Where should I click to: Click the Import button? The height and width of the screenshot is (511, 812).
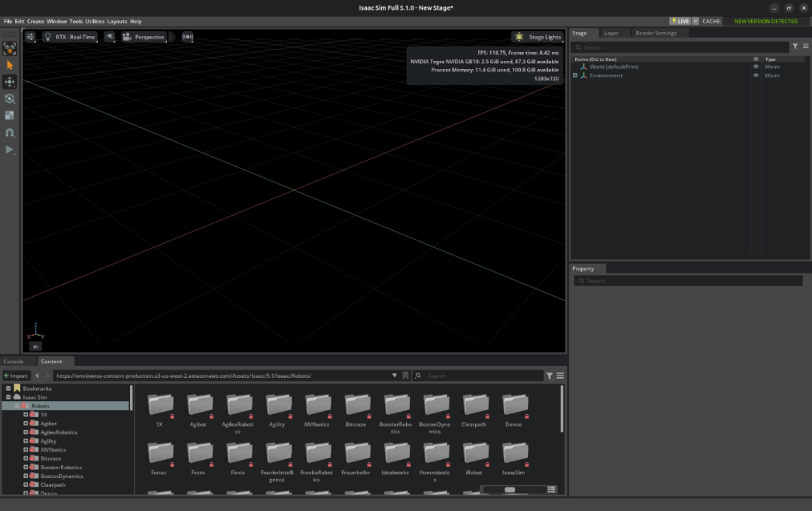click(x=16, y=376)
